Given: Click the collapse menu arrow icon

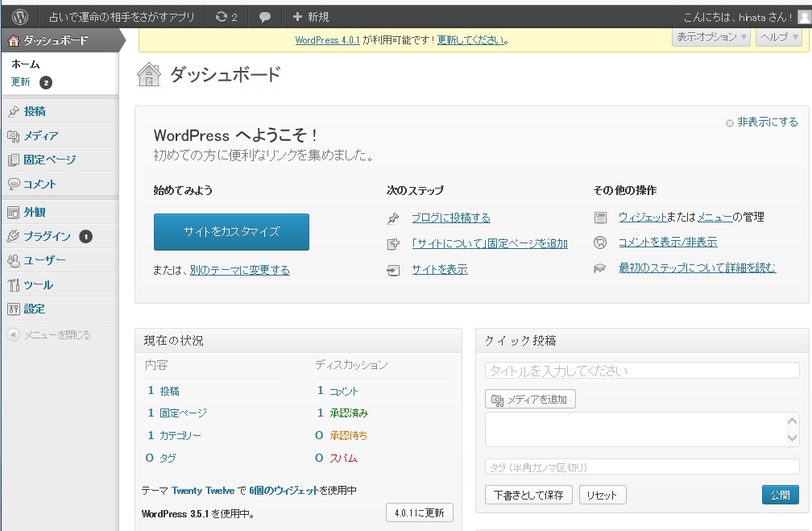Looking at the screenshot, I should 14,334.
